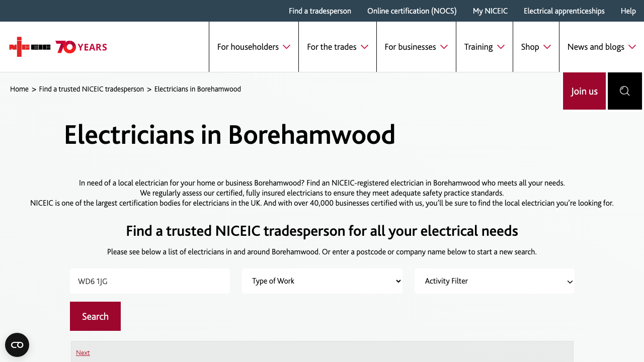Screen dimensions: 644x362
Task: Open the search magnifier icon
Action: (624, 91)
